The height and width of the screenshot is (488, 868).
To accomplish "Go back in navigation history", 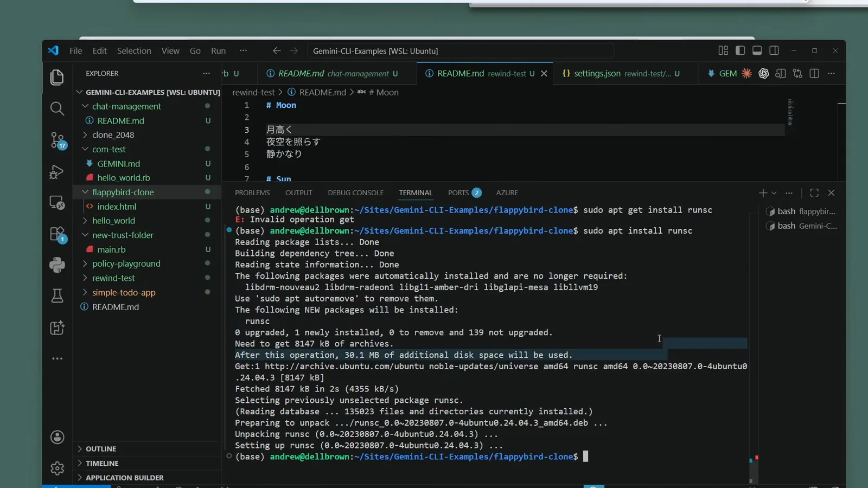I will (x=277, y=50).
